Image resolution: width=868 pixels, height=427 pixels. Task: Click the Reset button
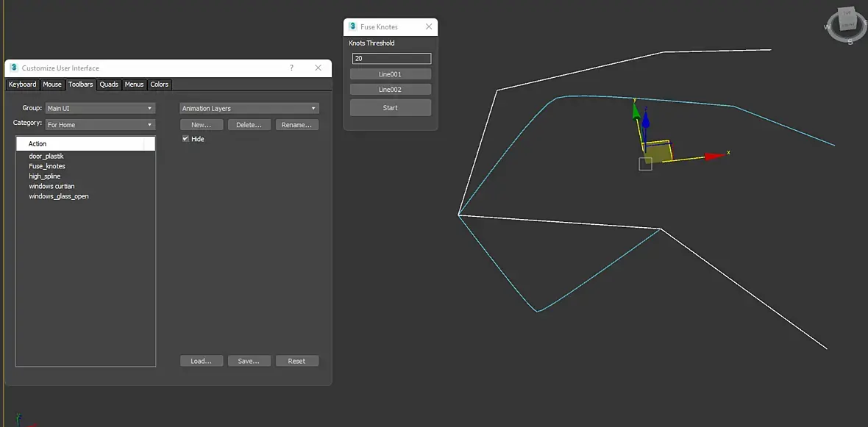296,361
